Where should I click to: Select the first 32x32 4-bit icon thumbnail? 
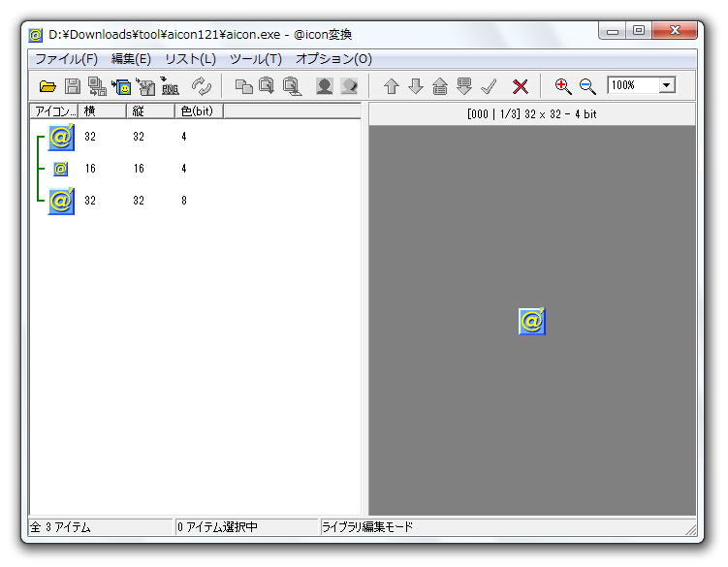(61, 137)
